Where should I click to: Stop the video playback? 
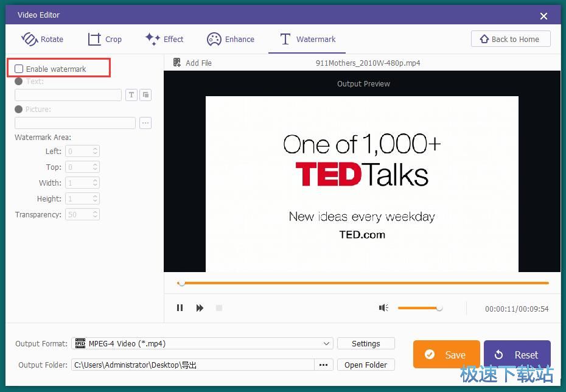pyautogui.click(x=218, y=308)
